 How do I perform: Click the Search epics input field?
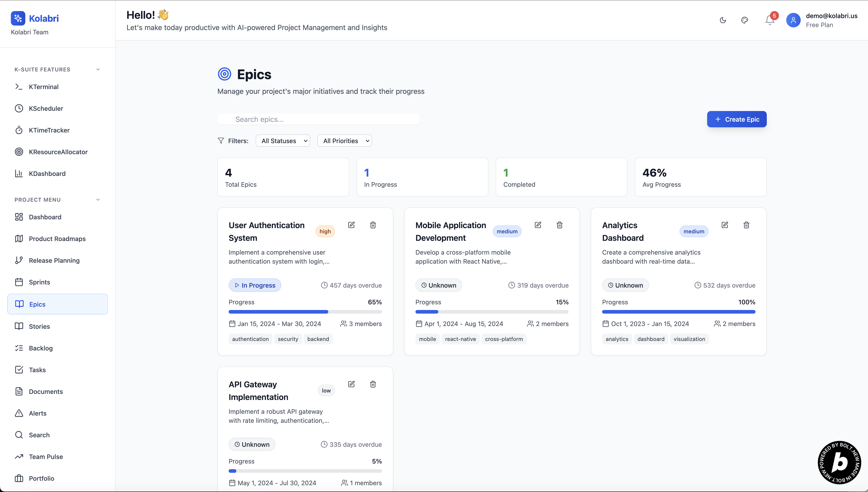point(318,119)
